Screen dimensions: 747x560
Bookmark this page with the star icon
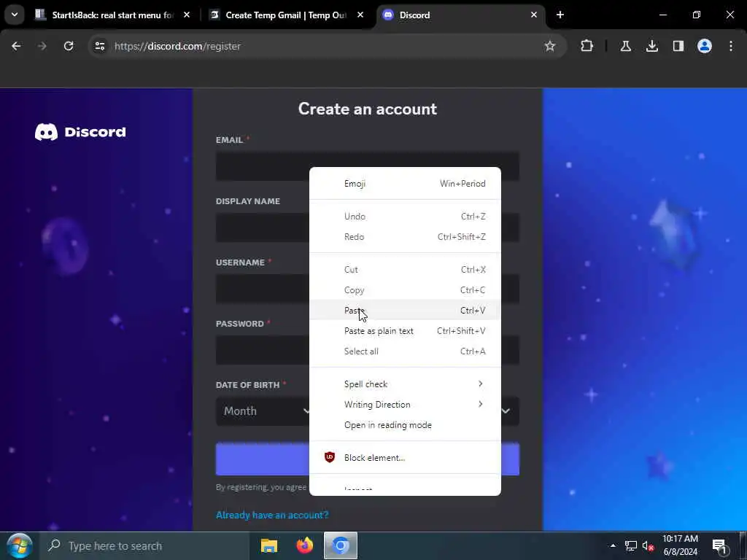[550, 46]
